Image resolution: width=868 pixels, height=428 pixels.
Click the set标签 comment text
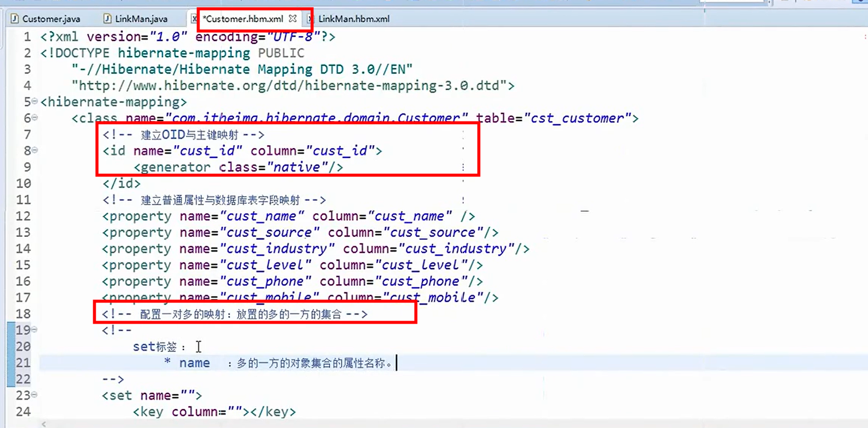[x=159, y=347]
